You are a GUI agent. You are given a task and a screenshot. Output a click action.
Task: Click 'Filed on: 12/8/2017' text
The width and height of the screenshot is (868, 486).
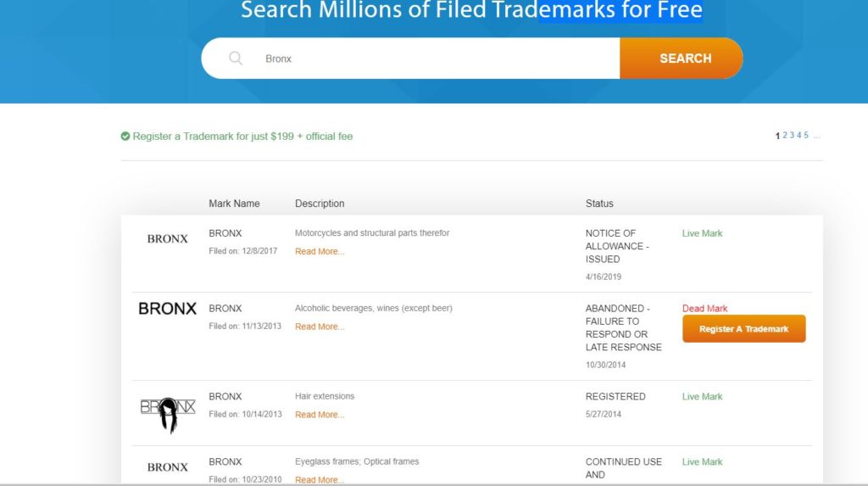(243, 251)
